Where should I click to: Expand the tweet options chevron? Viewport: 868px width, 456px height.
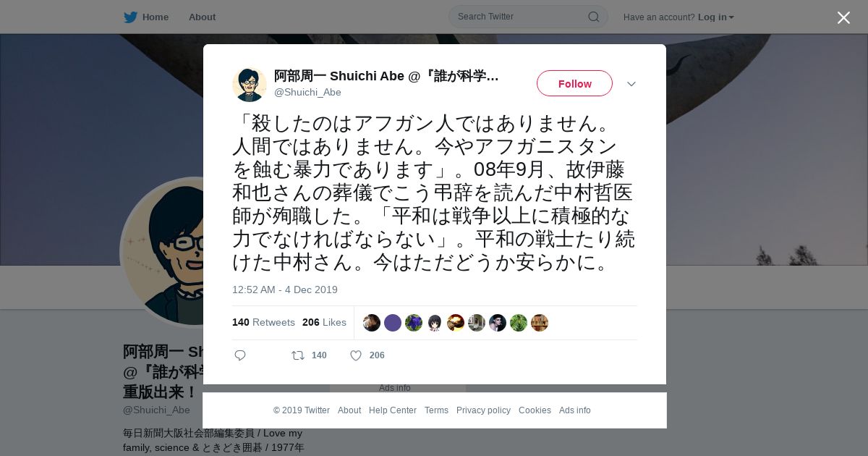tap(631, 84)
